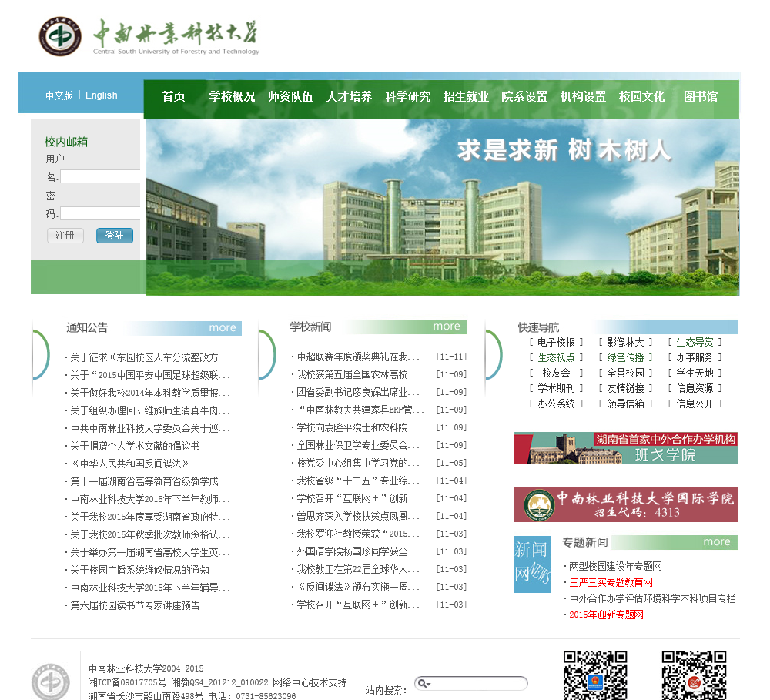Viewport: 770px width, 700px height.
Task: Open the campus banner image
Action: (443, 207)
